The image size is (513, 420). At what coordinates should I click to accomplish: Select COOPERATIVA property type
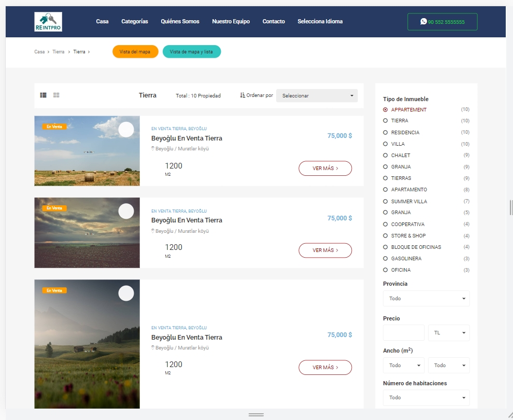pos(404,225)
